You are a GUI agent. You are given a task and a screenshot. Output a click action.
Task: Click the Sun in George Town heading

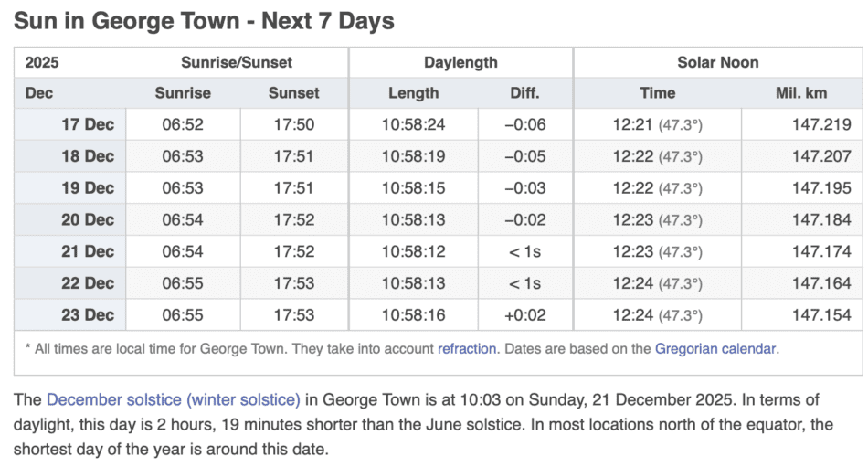(204, 21)
